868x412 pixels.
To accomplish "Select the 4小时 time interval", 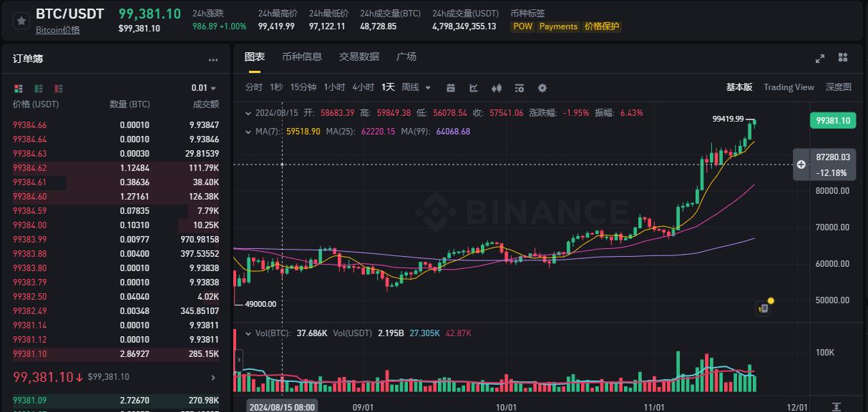I will coord(363,87).
